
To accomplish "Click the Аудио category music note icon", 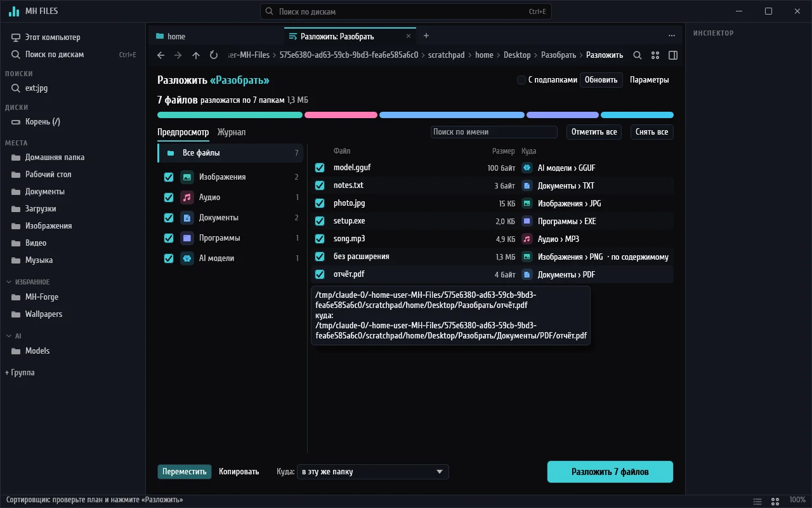I will click(x=187, y=197).
